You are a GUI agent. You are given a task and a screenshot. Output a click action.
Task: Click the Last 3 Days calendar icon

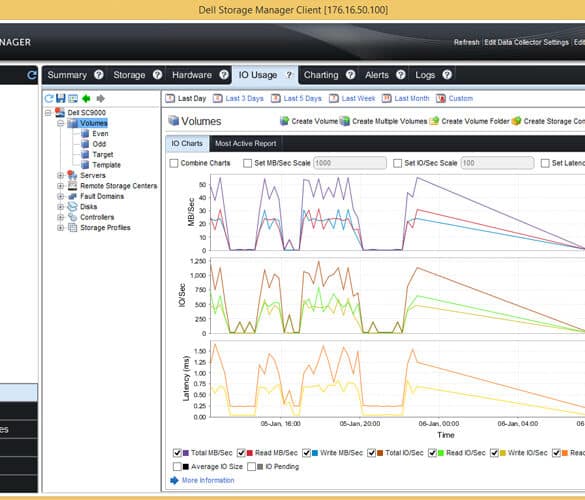point(218,99)
